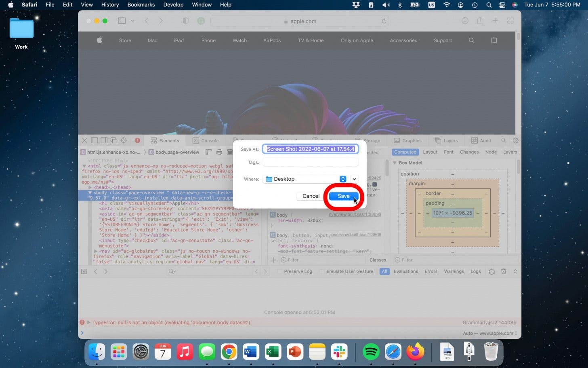The image size is (588, 368).
Task: Open Google Chrome from the Dock
Action: pos(229,351)
